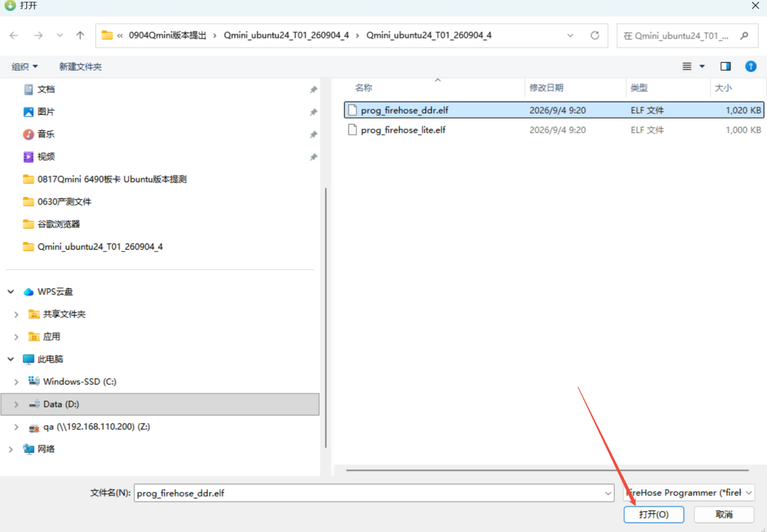This screenshot has width=767, height=532.
Task: Open the file name history dropdown
Action: click(x=609, y=493)
